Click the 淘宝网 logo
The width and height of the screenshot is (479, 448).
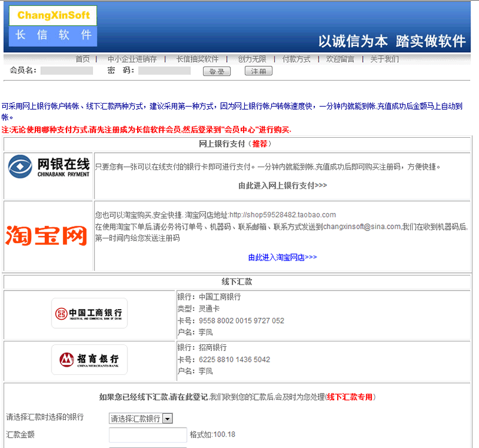(47, 235)
